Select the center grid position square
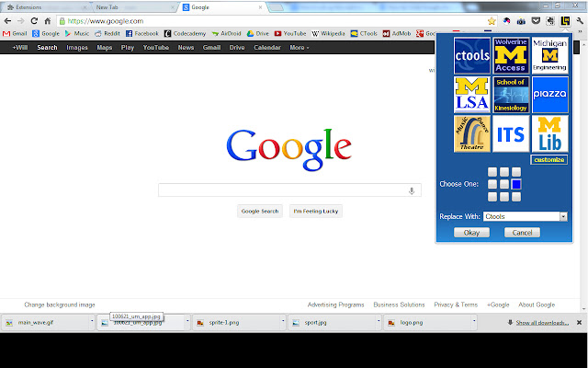This screenshot has width=588, height=368. click(504, 184)
